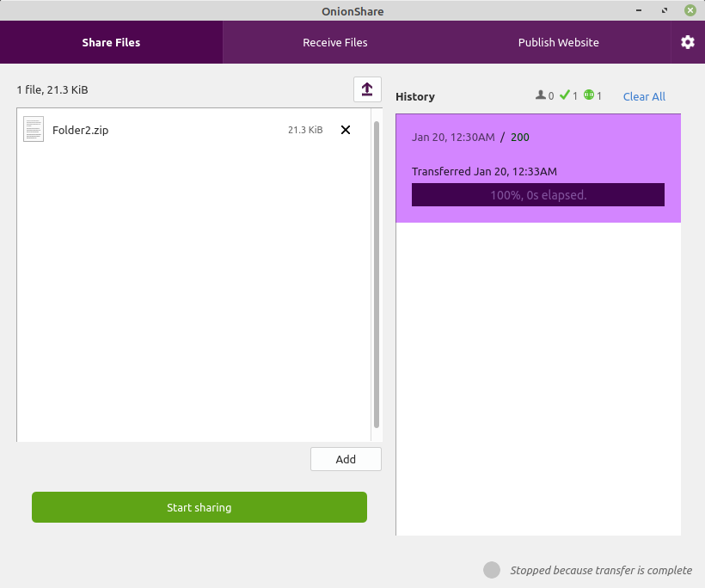This screenshot has height=588, width=705.
Task: Click the Add files button
Action: pyautogui.click(x=346, y=459)
